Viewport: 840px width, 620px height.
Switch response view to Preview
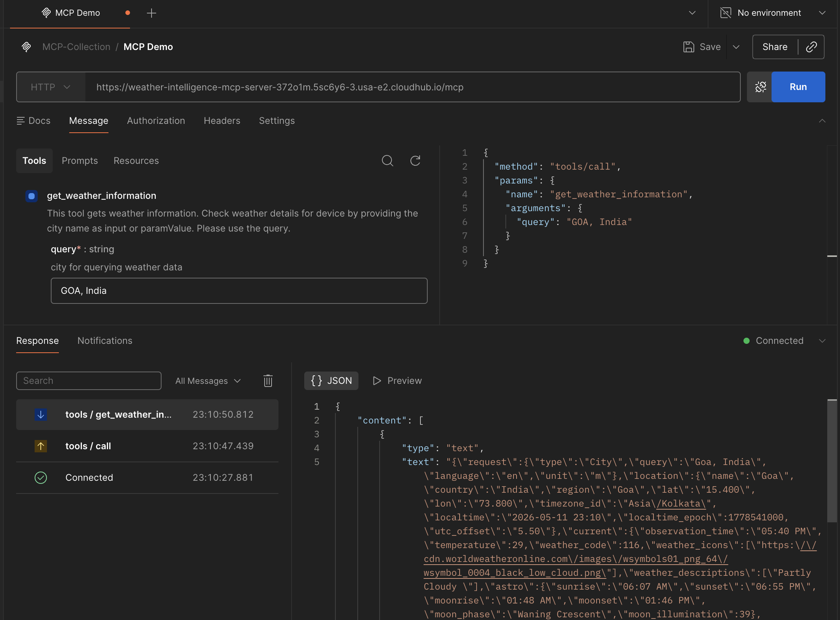[397, 381]
